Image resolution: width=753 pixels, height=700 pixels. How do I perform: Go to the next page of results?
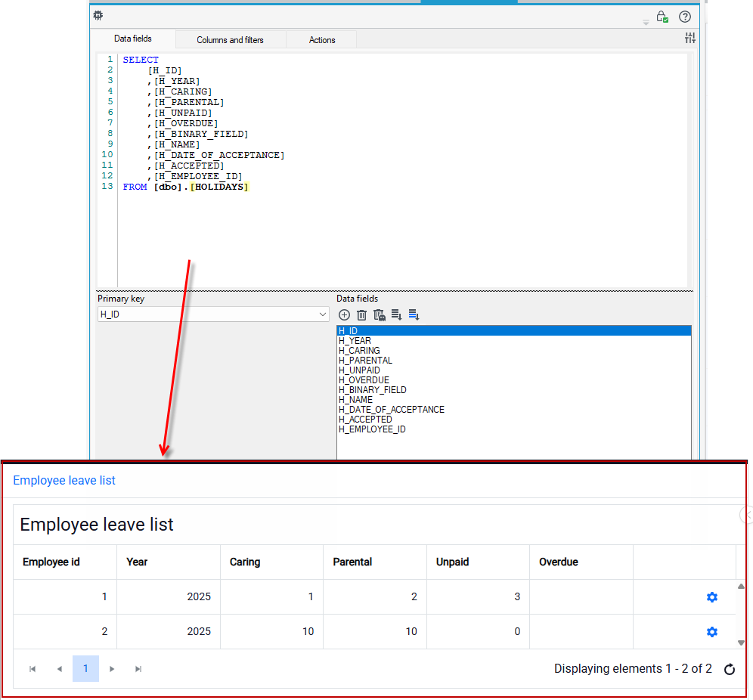(112, 669)
